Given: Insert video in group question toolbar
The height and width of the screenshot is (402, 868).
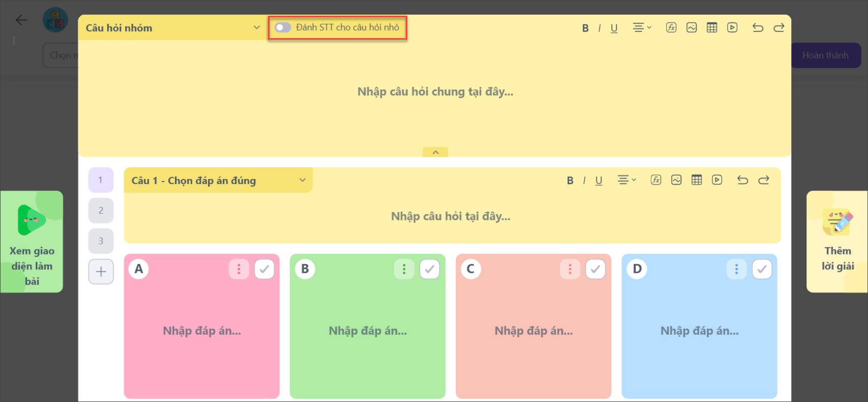Looking at the screenshot, I should click(732, 27).
